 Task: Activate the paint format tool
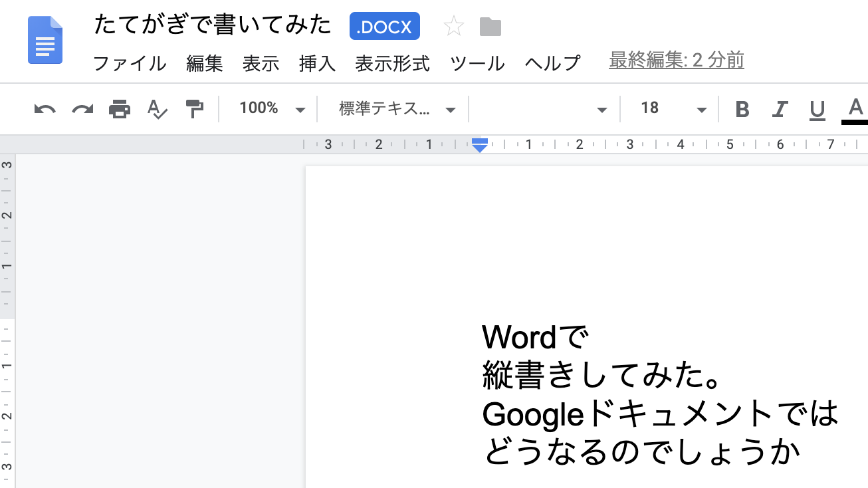point(194,109)
